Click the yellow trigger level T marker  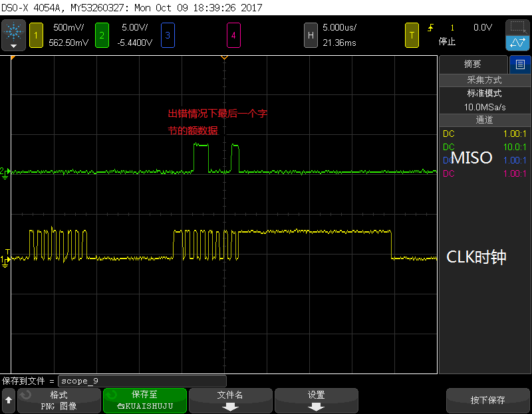click(7, 252)
